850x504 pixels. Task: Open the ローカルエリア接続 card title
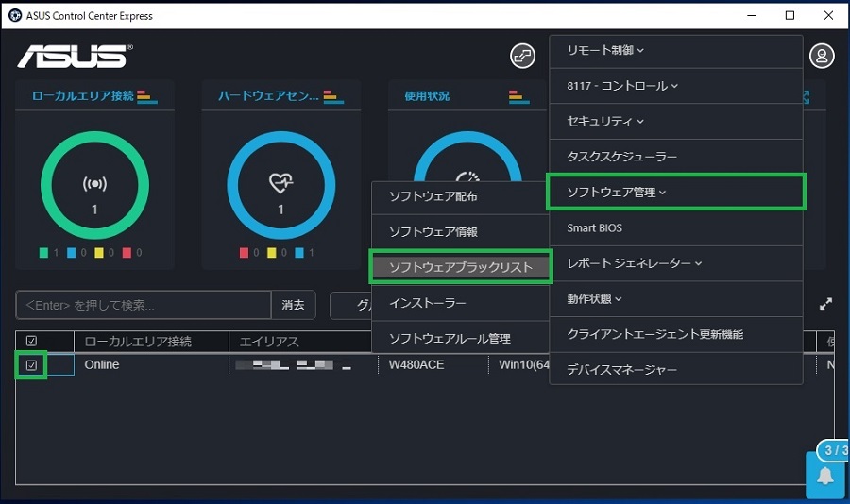[82, 96]
